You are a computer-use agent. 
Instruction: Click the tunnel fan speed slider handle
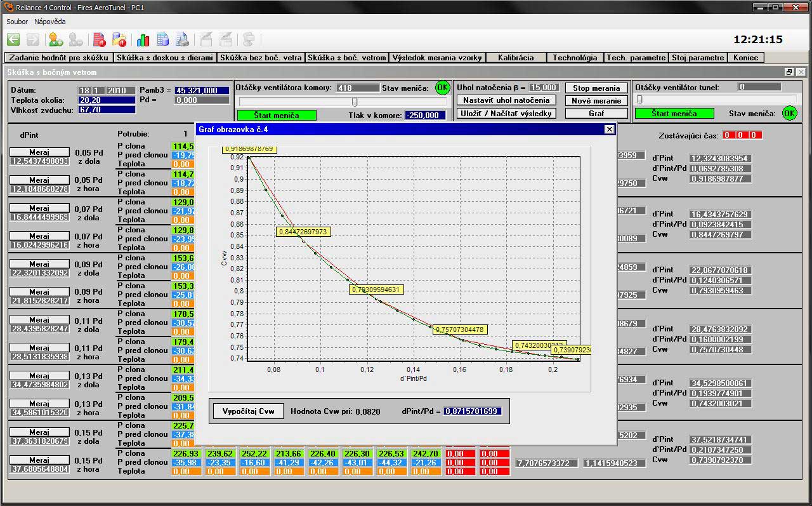(639, 100)
